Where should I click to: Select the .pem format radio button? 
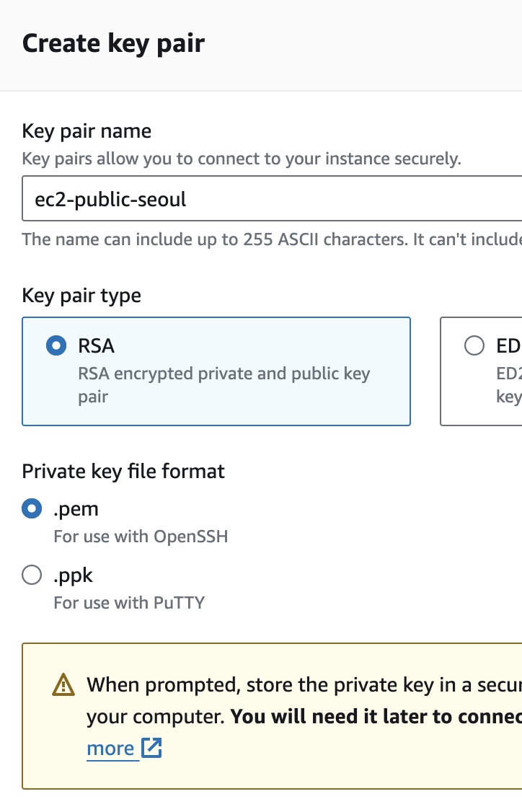(x=32, y=509)
